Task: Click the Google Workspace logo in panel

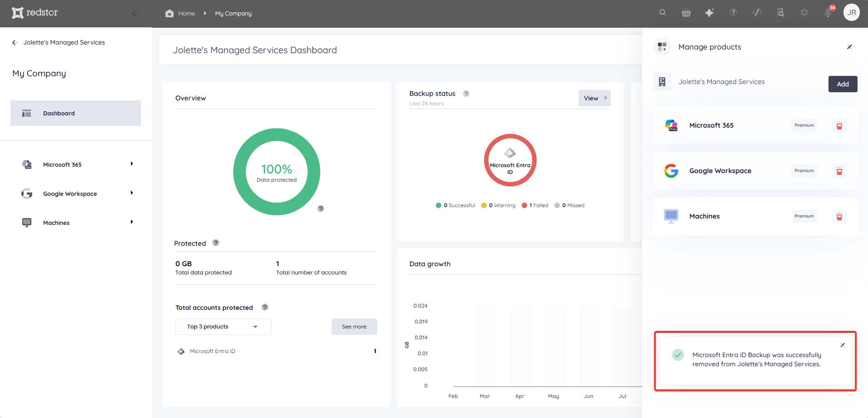Action: click(671, 171)
